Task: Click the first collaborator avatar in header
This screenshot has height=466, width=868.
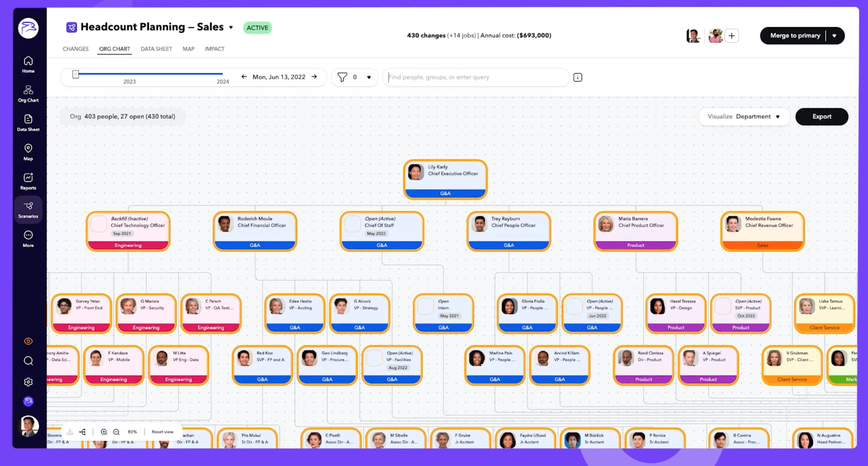Action: [694, 36]
